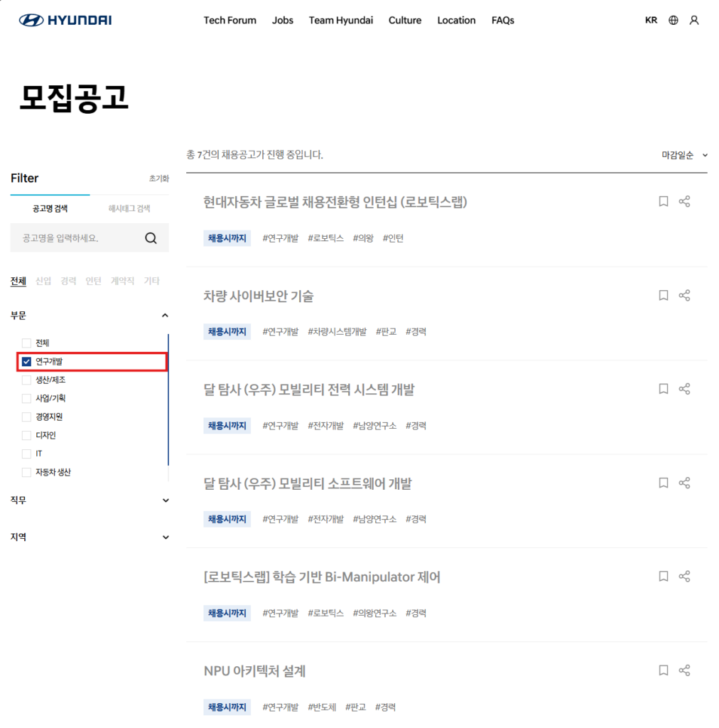This screenshot has width=719, height=728.
Task: Open the Jobs menu
Action: [283, 21]
